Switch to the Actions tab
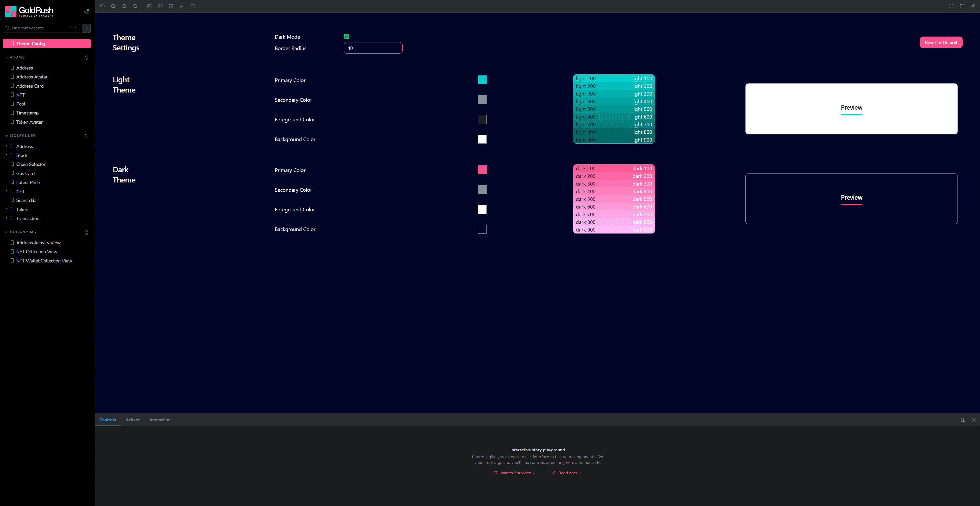The width and height of the screenshot is (980, 506). tap(133, 420)
